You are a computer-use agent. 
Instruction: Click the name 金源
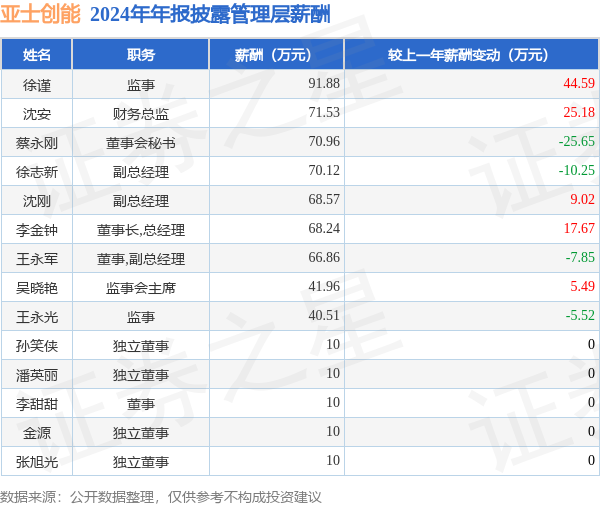pos(37,434)
